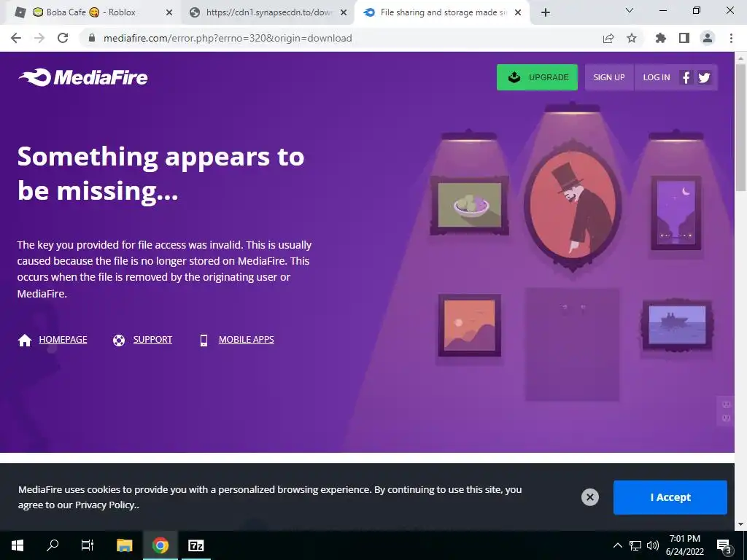747x560 pixels.
Task: Click the lifebuoy icon beside SUPPORT
Action: click(x=119, y=341)
